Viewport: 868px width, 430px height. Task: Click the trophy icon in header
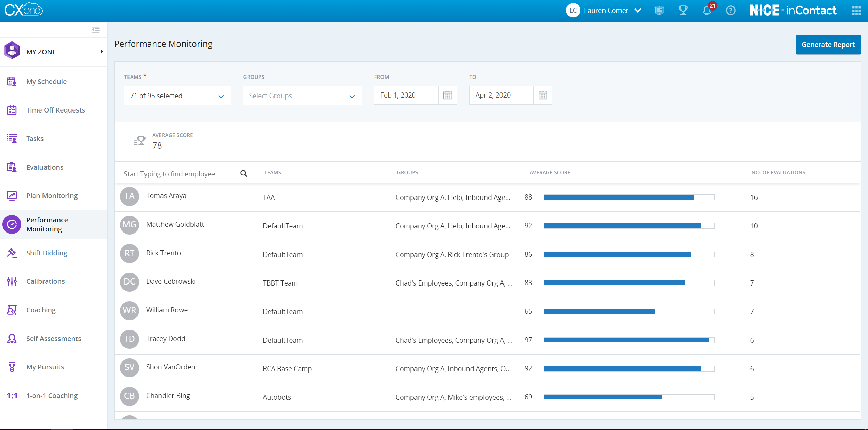pos(683,11)
